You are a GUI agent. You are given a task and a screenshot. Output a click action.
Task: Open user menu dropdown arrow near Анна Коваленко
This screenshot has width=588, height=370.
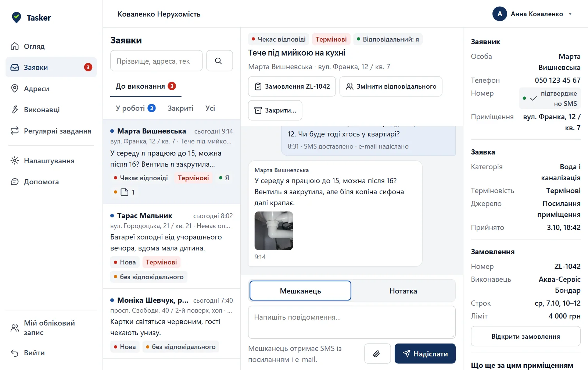tap(570, 14)
